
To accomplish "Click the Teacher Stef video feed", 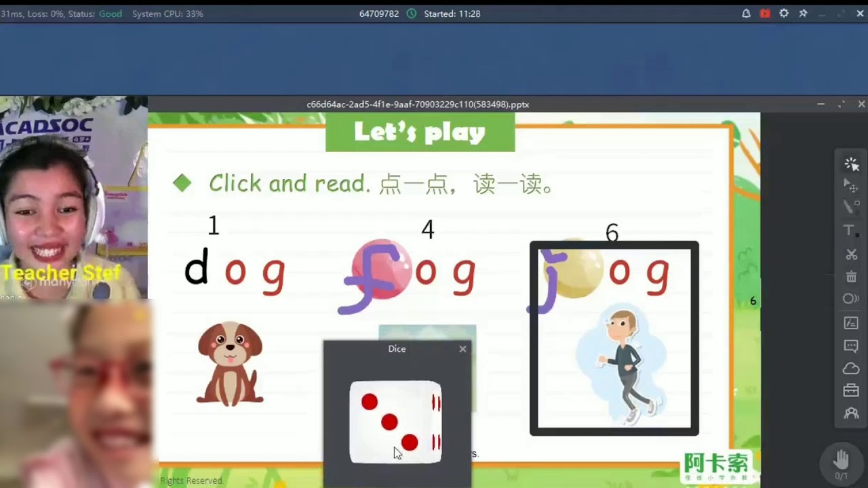I will [73, 198].
